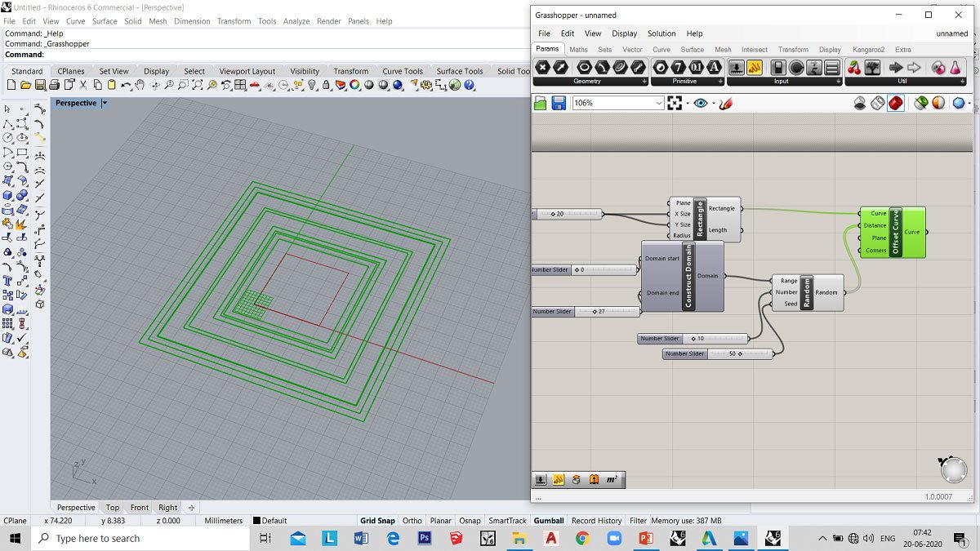
Task: Toggle Ortho mode in status bar
Action: pos(412,521)
